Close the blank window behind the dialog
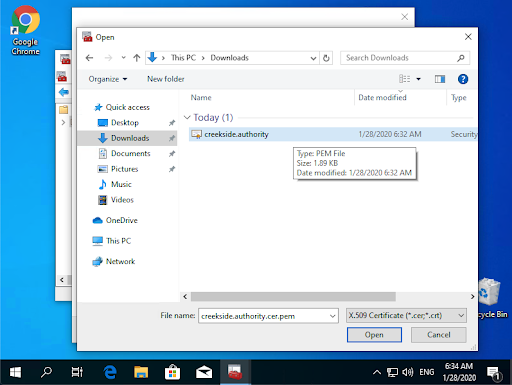This screenshot has height=385, width=512. [x=404, y=17]
